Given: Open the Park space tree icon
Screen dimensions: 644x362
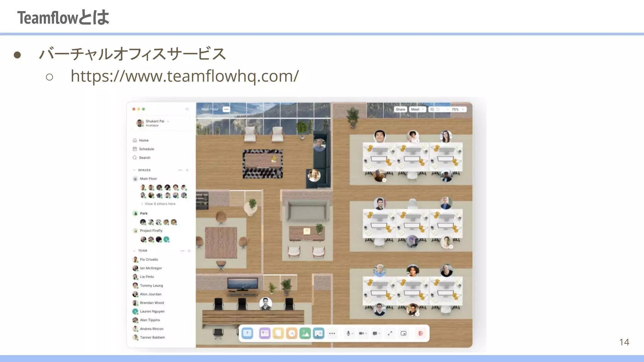Looking at the screenshot, I should [x=135, y=213].
